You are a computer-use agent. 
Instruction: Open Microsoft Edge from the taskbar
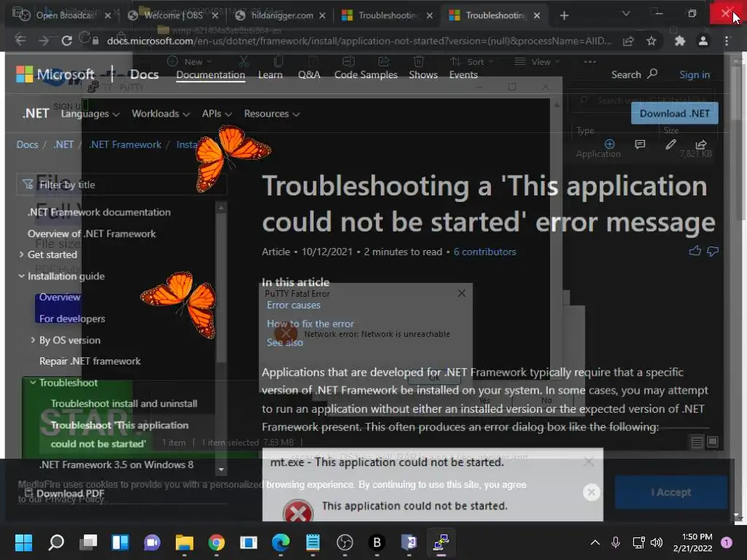pyautogui.click(x=281, y=542)
